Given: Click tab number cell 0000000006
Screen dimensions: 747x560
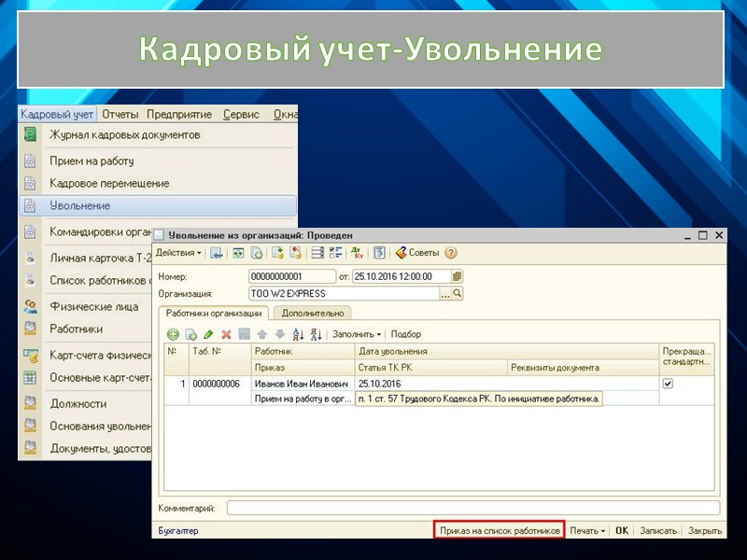Looking at the screenshot, I should (x=219, y=384).
